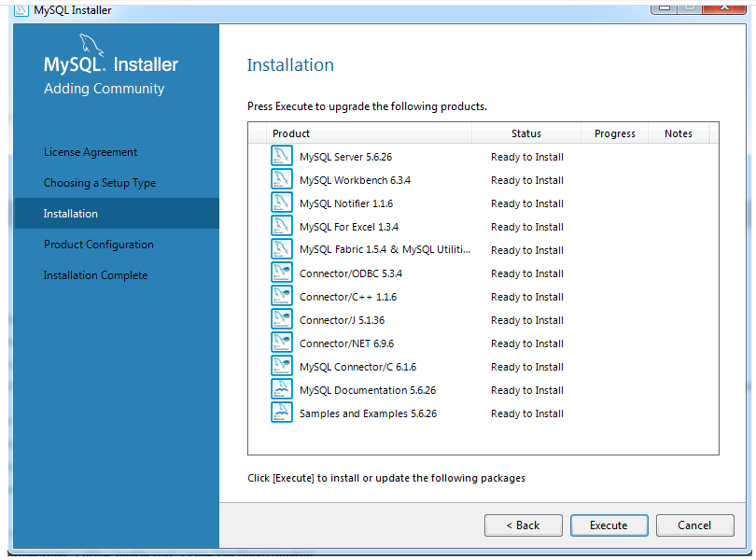Go to License Agreement step
The width and height of the screenshot is (756, 560).
tap(91, 152)
